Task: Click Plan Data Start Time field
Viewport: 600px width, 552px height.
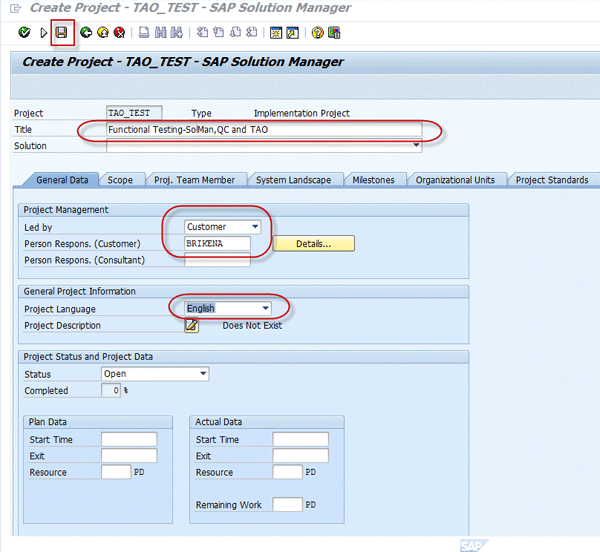Action: 129,439
